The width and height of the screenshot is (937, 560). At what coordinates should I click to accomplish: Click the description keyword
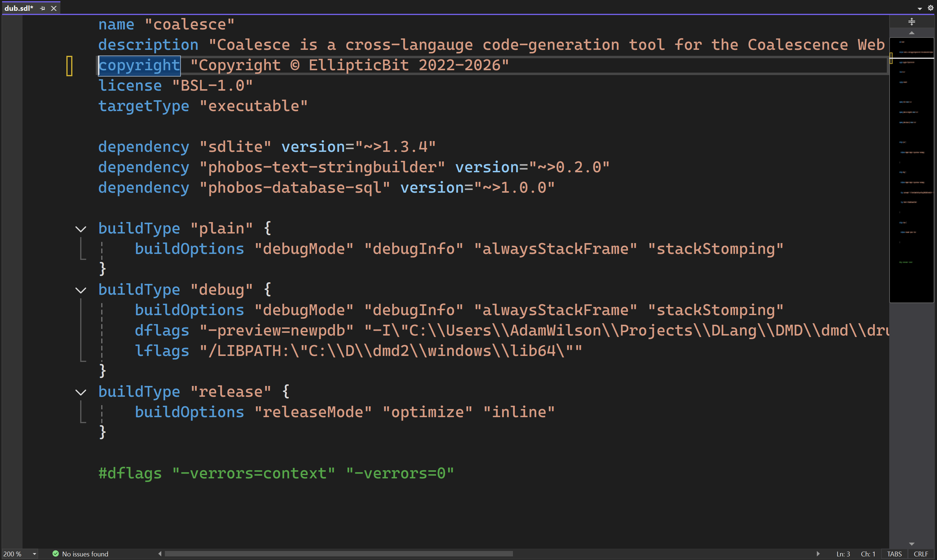pos(148,45)
